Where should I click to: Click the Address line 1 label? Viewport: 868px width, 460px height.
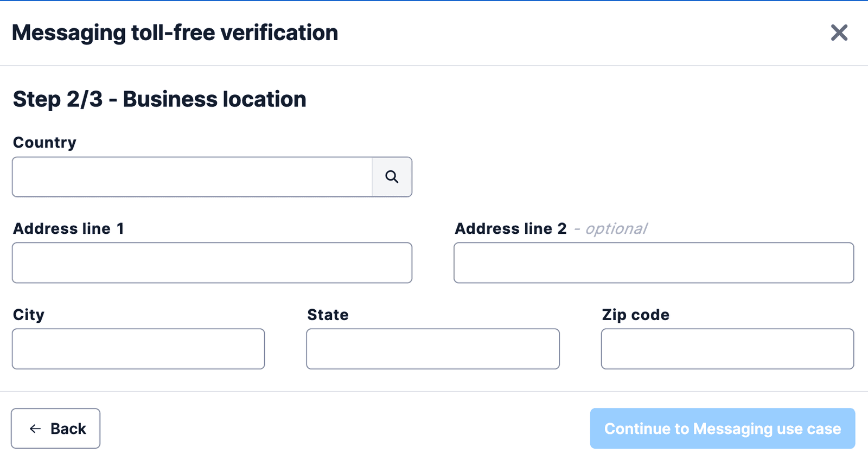[x=68, y=228]
